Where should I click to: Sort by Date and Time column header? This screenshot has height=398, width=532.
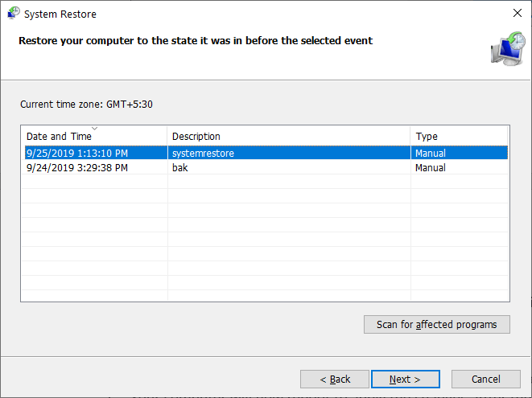[59, 137]
